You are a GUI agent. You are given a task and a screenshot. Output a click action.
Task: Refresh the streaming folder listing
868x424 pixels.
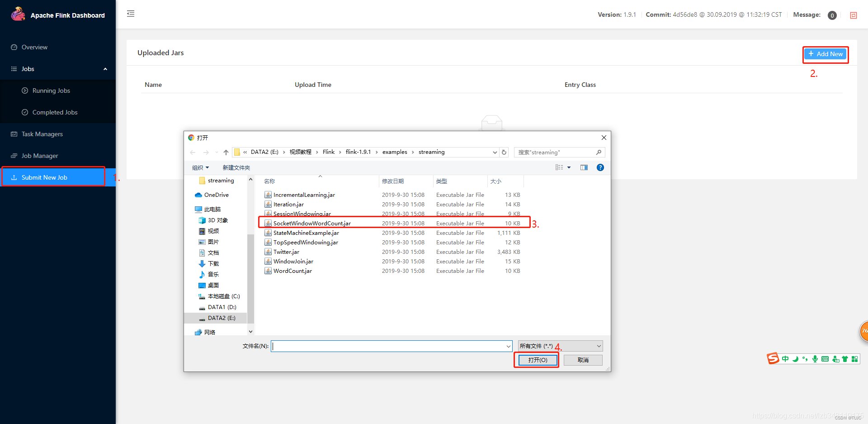(x=504, y=152)
